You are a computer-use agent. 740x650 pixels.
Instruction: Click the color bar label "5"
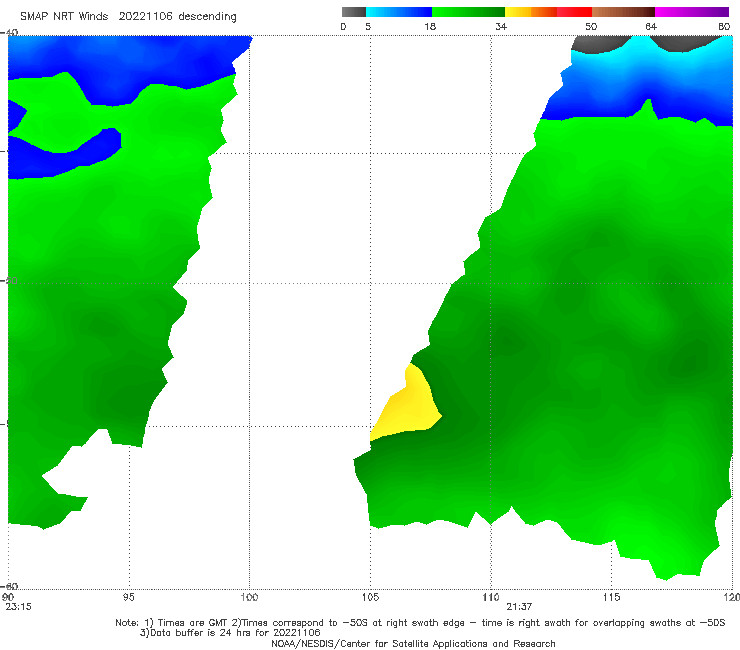pos(368,27)
